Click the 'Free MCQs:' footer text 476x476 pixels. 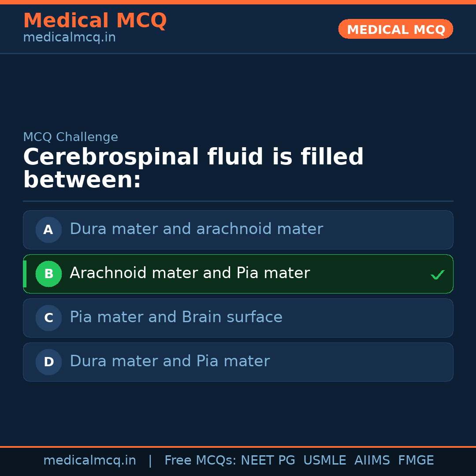pyautogui.click(x=201, y=461)
